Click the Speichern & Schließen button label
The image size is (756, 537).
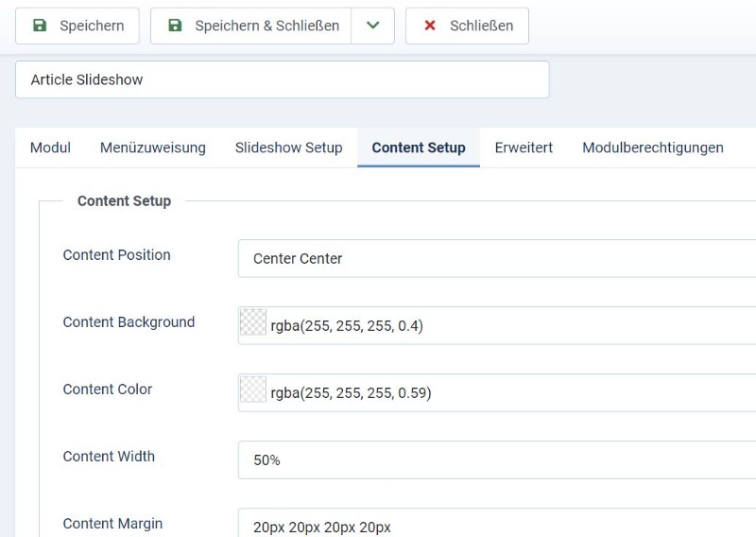pyautogui.click(x=267, y=26)
